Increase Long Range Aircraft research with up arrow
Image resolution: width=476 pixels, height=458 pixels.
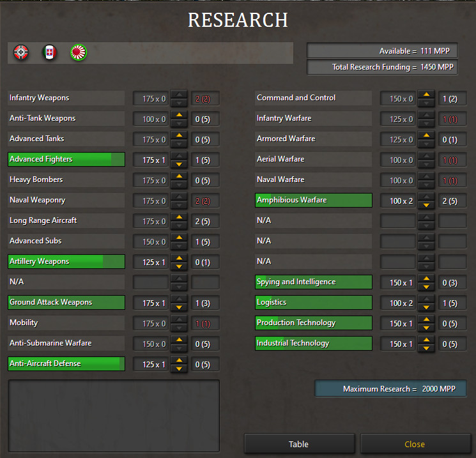[x=179, y=217]
